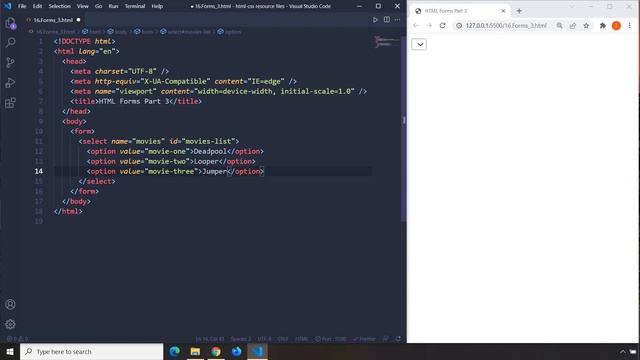
Task: Open the Accounts menu in the activity bar
Action: [x=10, y=304]
